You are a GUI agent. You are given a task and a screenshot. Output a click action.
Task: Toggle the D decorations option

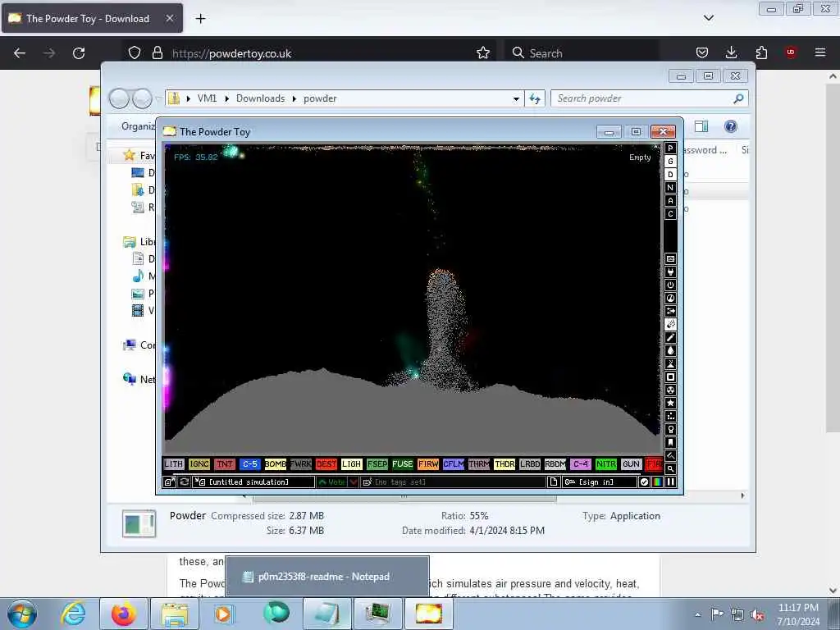tap(670, 175)
